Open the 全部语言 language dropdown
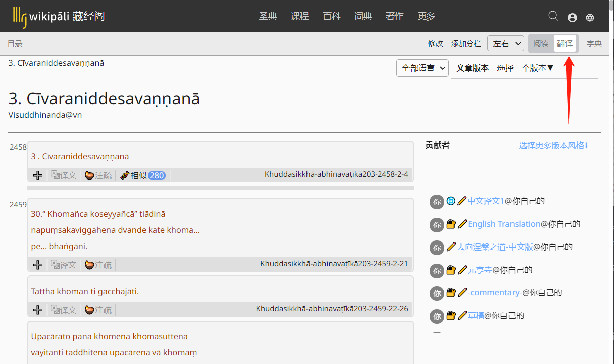Image resolution: width=614 pixels, height=364 pixels. tap(423, 68)
